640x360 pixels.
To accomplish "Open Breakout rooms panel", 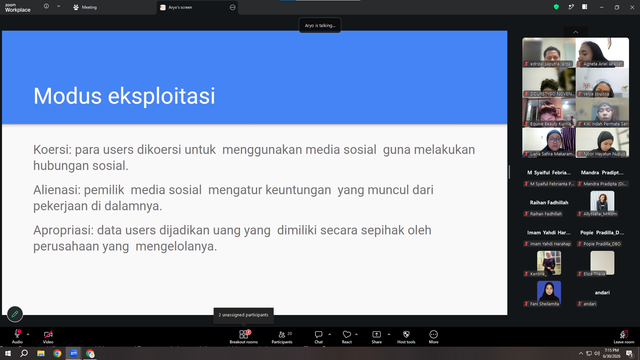I will 244,336.
